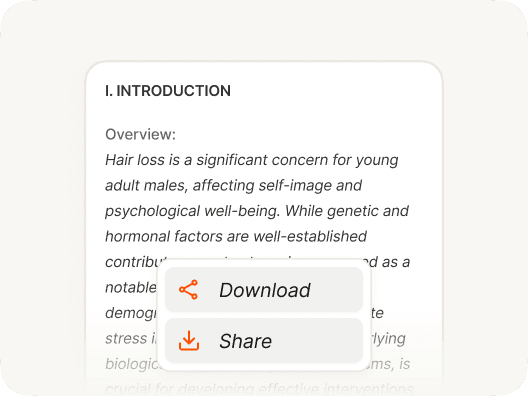Choose the Download entry in the popup
The height and width of the screenshot is (396, 528).
pyautogui.click(x=264, y=290)
